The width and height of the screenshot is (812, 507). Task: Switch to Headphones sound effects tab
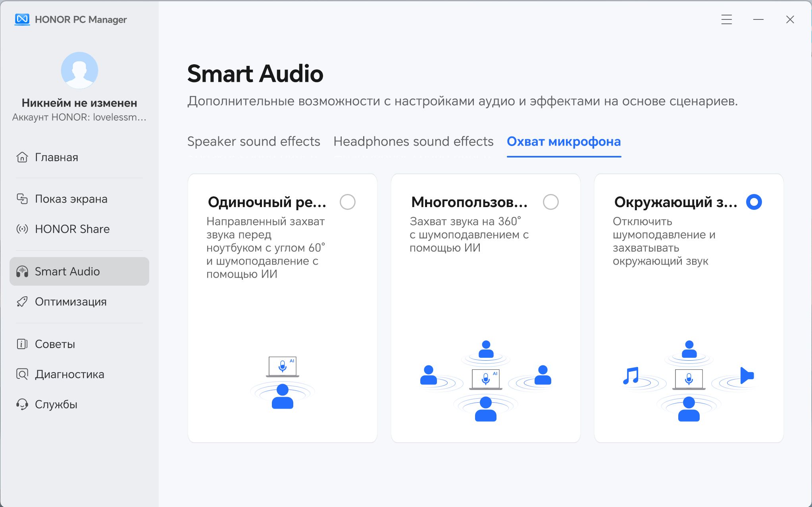tap(414, 142)
